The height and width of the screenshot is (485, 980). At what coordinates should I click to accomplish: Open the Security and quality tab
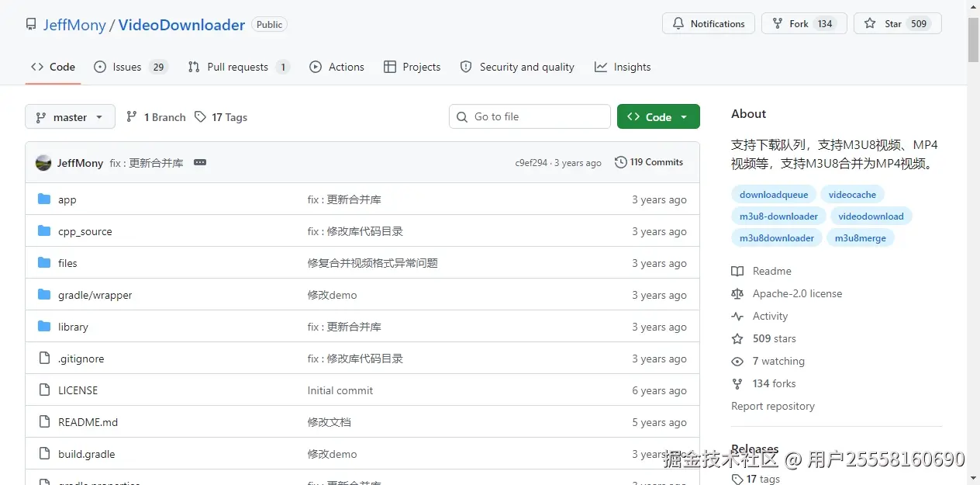pos(517,67)
